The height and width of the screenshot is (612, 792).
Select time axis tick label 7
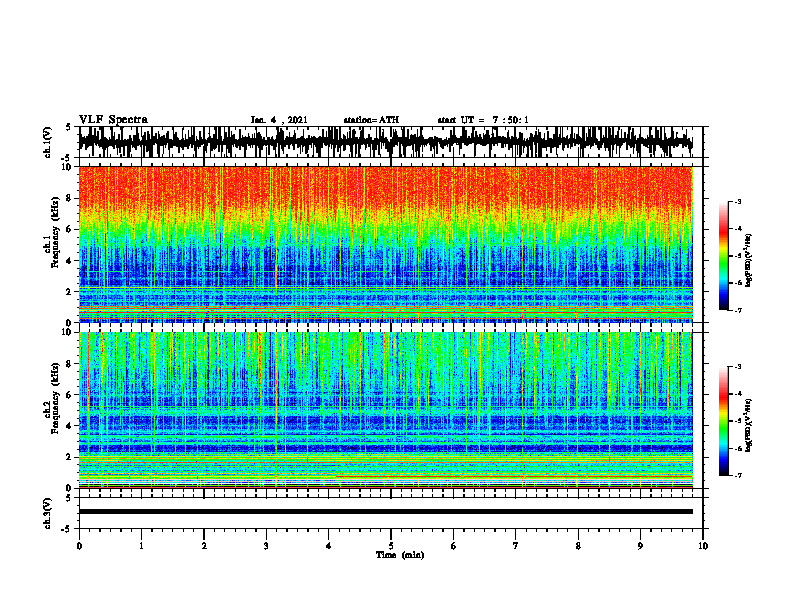click(x=516, y=546)
